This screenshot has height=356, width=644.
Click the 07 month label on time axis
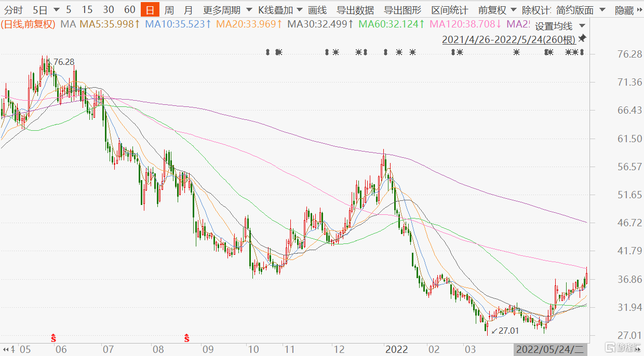[109, 349]
